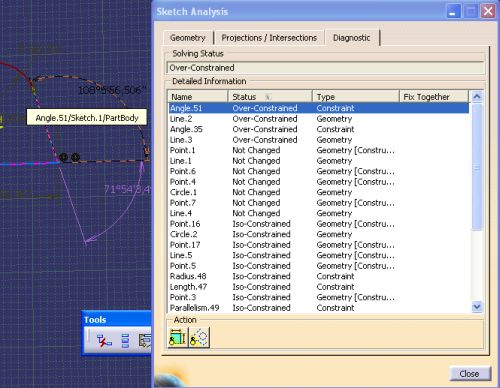Screen dimensions: 500x388
Task: Select the Circle.2 row
Action: pos(318,234)
